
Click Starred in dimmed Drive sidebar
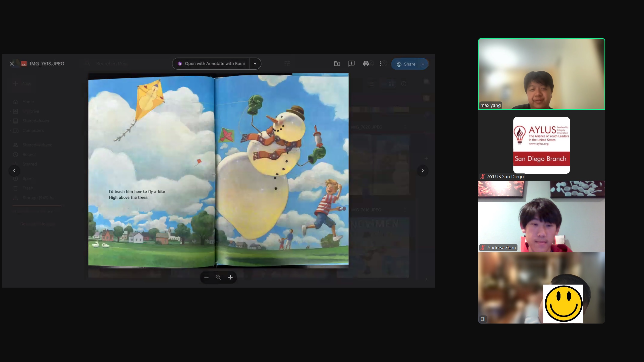(29, 164)
